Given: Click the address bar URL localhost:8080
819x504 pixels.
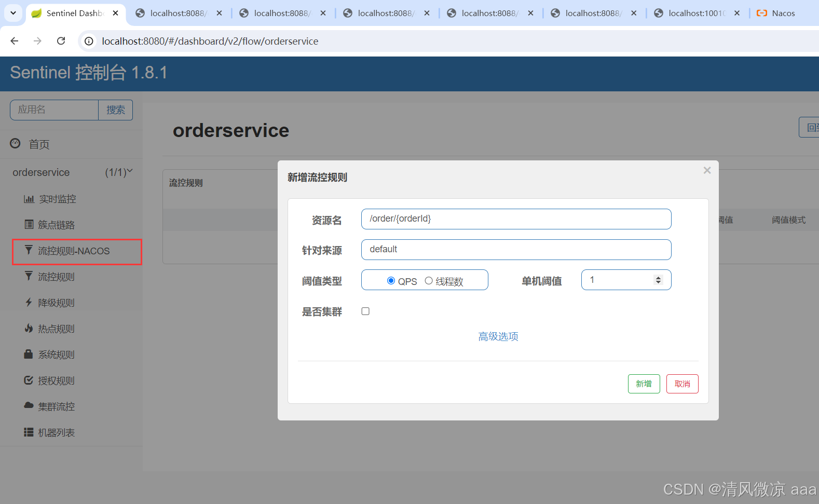Looking at the screenshot, I should pos(210,41).
